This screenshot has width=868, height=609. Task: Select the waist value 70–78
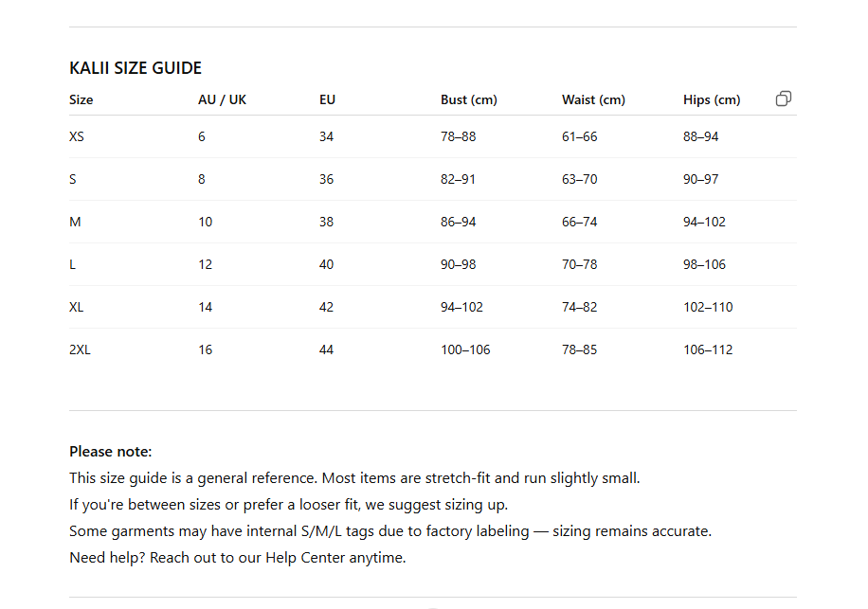pyautogui.click(x=580, y=264)
